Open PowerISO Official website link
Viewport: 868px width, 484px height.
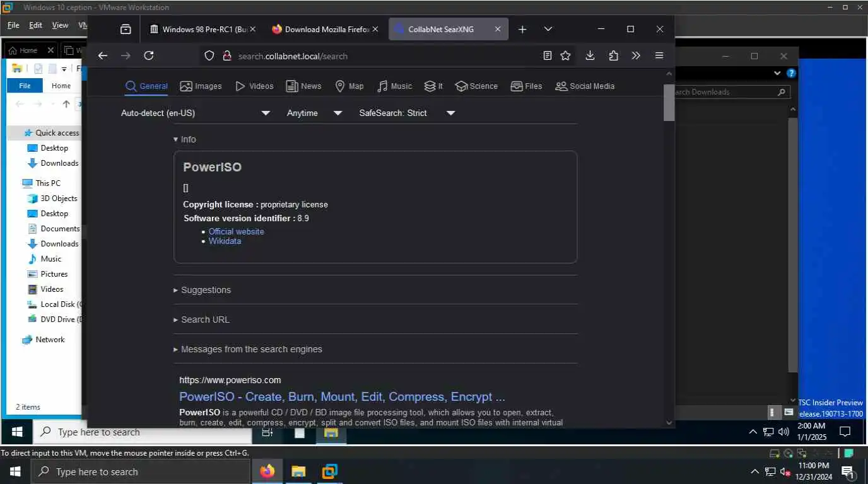click(x=237, y=231)
